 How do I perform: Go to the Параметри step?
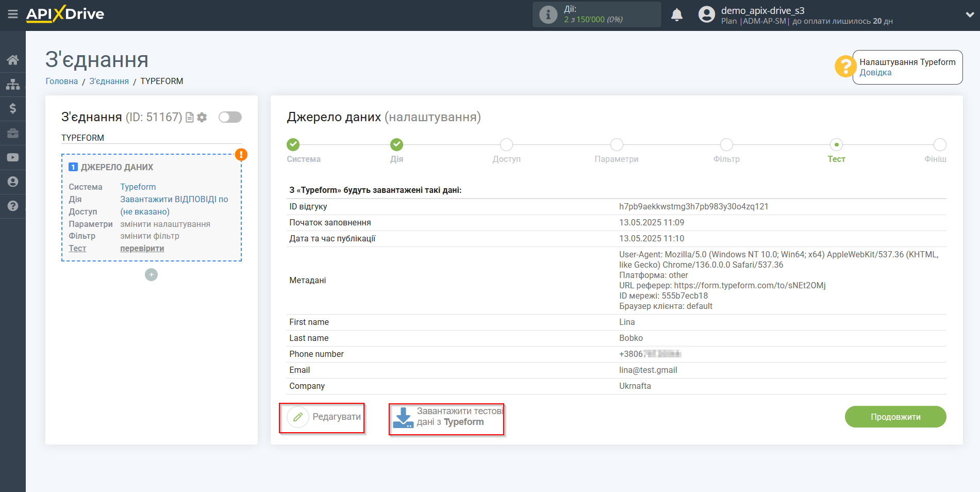tap(617, 145)
